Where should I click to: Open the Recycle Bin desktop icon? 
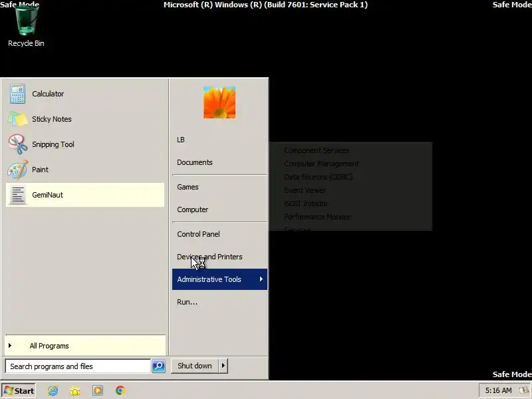click(x=26, y=26)
